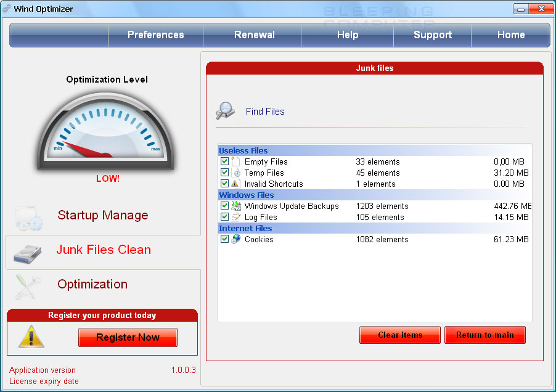Screen dimensions: 556x392
Task: Open the Help menu item
Action: (348, 35)
